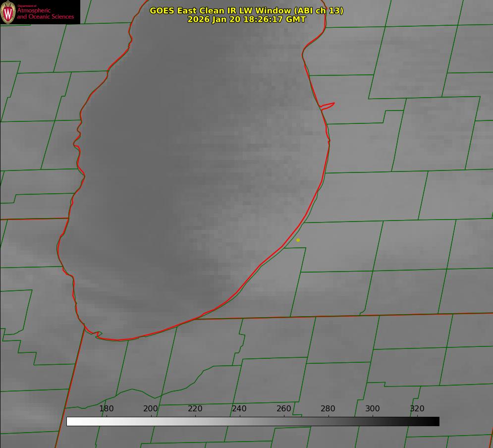Click the 200 label on the color scale
This screenshot has width=493, height=448.
(151, 409)
